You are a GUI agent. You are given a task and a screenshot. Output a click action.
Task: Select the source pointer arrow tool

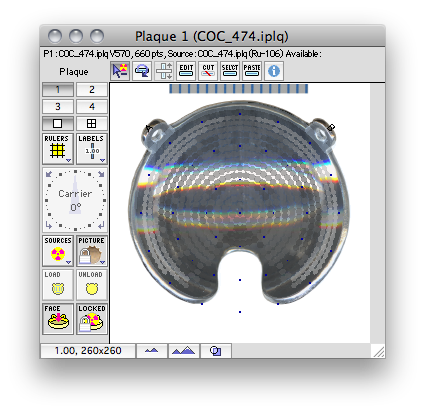pyautogui.click(x=120, y=71)
